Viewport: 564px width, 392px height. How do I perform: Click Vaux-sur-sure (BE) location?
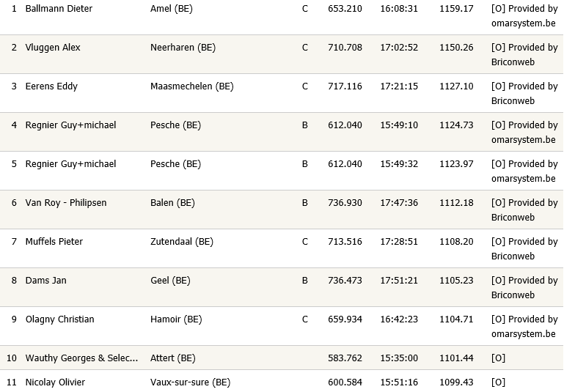click(x=190, y=382)
